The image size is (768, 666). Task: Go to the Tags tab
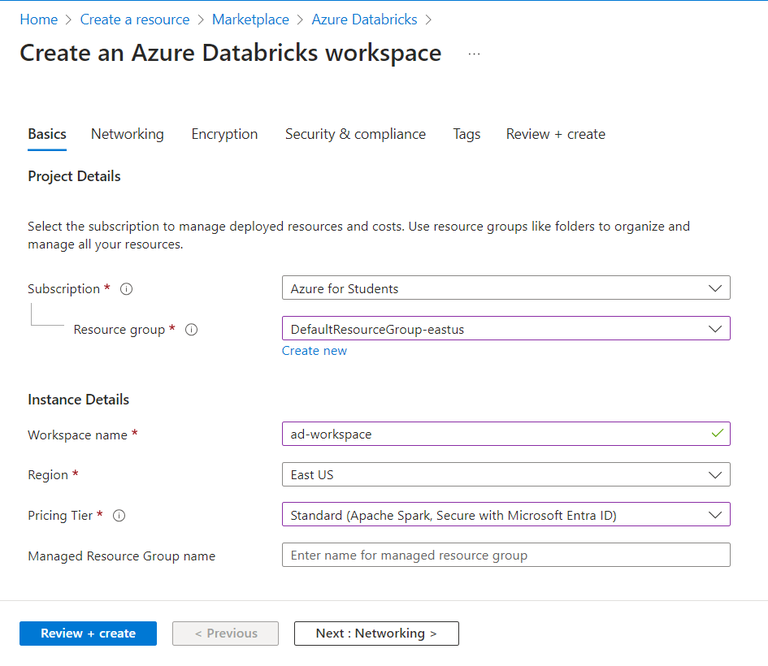point(466,134)
